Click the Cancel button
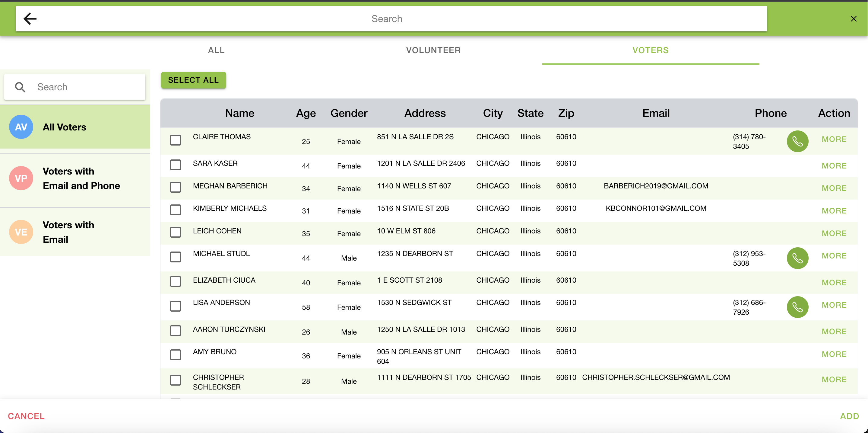The height and width of the screenshot is (433, 868). [x=26, y=416]
